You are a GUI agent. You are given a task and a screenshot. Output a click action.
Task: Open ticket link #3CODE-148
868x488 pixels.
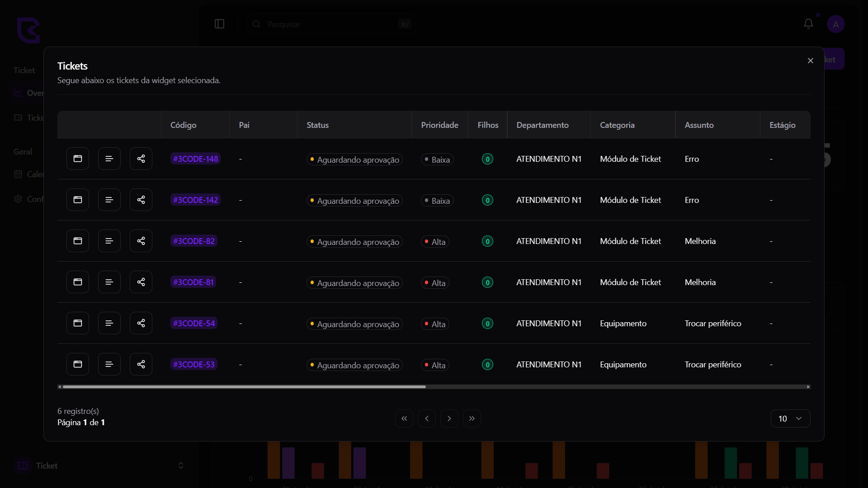[x=195, y=159]
